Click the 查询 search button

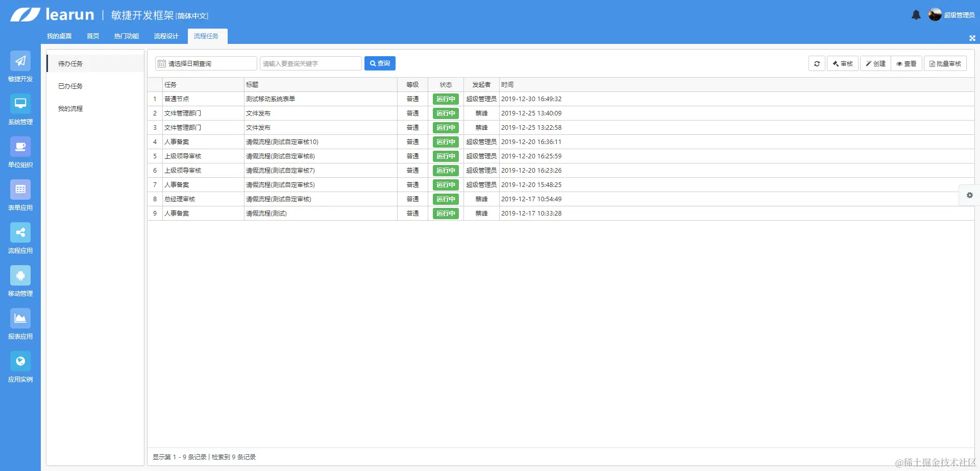380,63
